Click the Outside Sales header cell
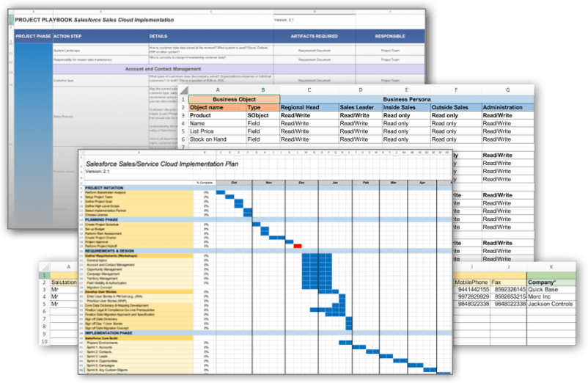588x383 pixels. tap(456, 107)
